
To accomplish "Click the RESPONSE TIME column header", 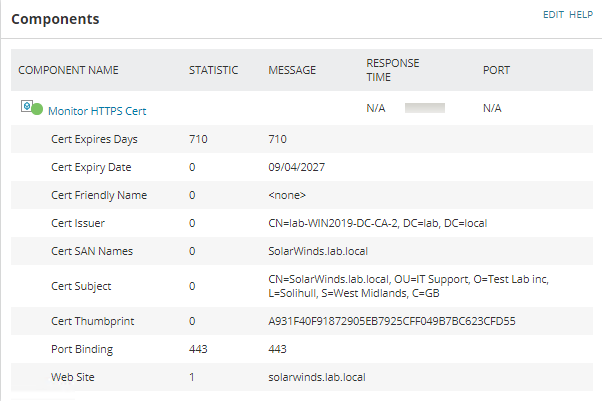I will (x=393, y=70).
